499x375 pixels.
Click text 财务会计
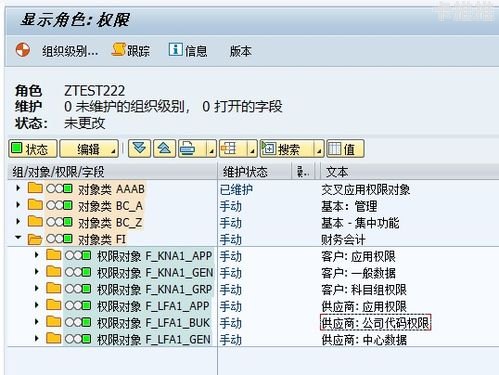343,239
